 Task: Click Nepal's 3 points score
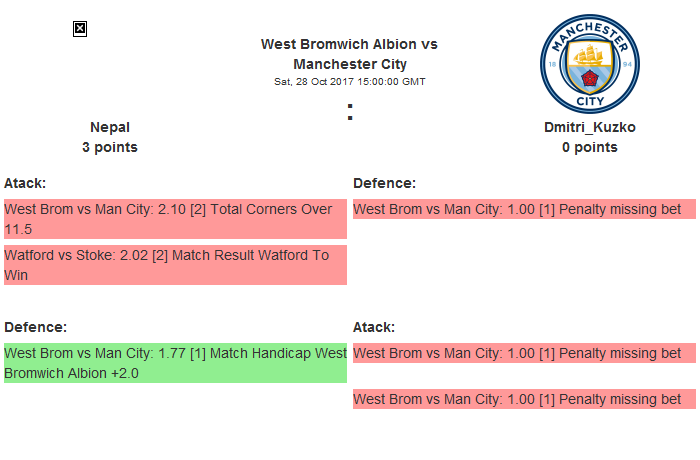[110, 147]
